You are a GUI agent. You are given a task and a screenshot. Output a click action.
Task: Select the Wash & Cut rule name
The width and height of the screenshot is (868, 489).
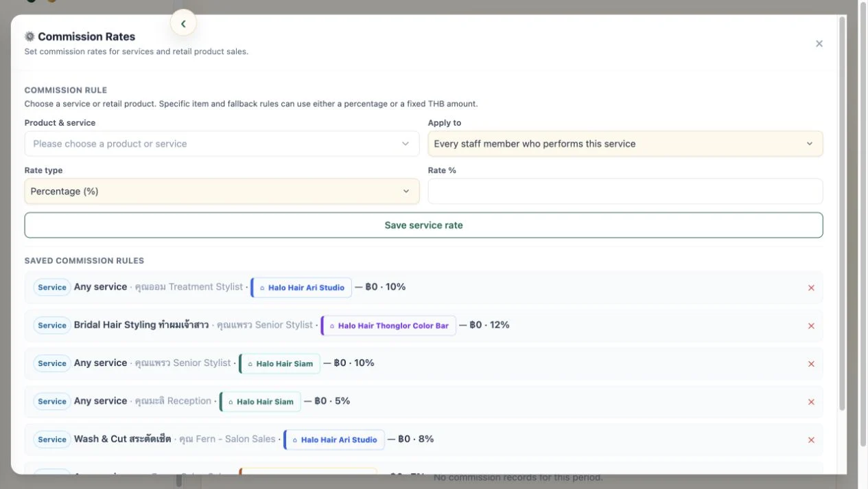point(122,439)
